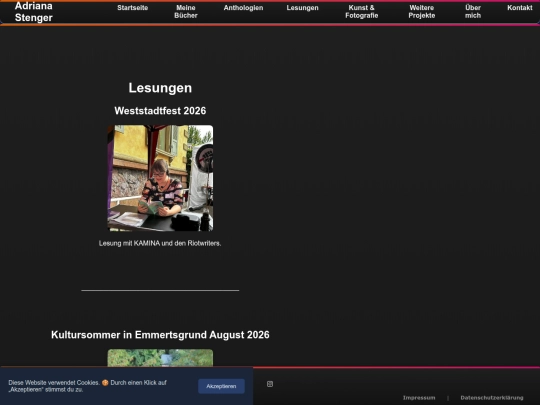Screen dimensions: 540x405
Task: Open the Startseite menu item
Action: click(133, 8)
